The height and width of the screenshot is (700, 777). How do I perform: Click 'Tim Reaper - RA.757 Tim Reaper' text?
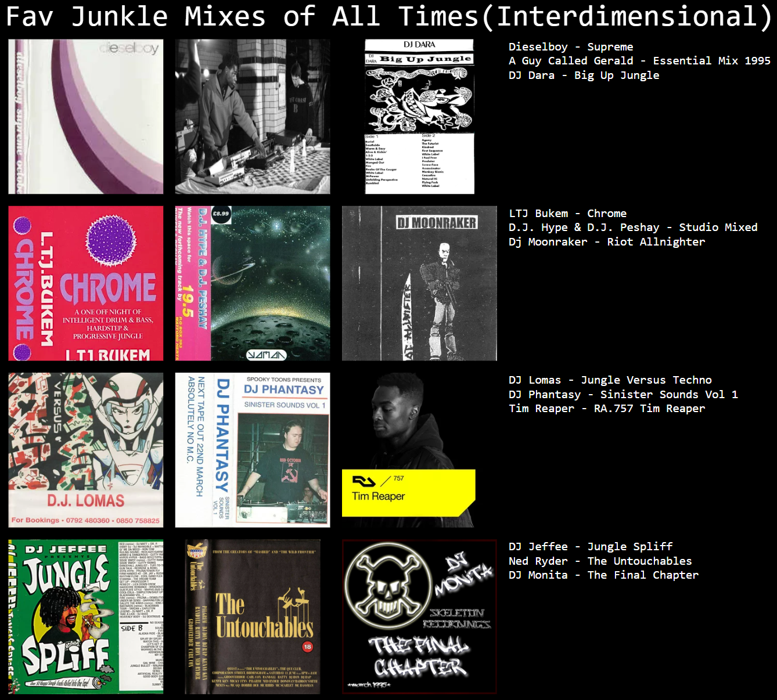607,408
